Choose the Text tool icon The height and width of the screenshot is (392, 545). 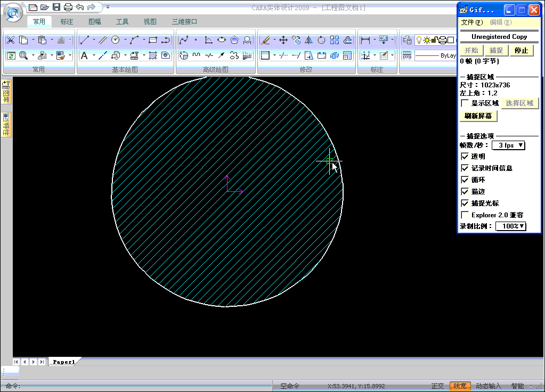[84, 55]
